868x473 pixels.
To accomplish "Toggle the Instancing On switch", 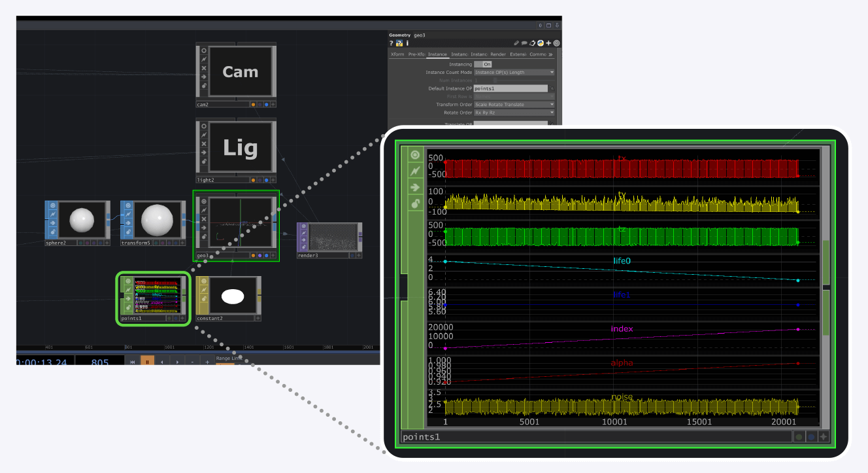I will coord(482,64).
